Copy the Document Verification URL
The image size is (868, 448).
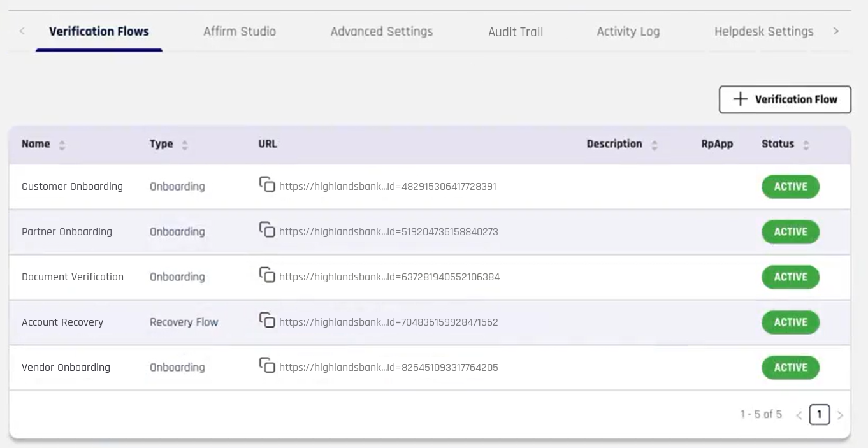point(267,275)
